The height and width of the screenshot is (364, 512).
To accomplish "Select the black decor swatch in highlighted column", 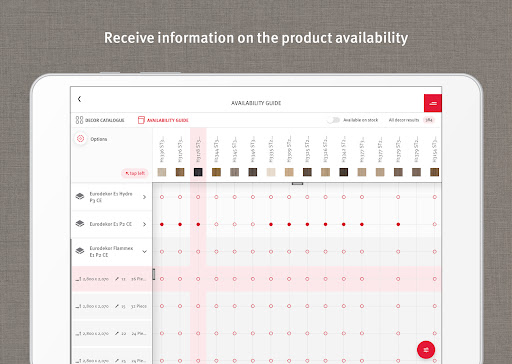I will 198,172.
